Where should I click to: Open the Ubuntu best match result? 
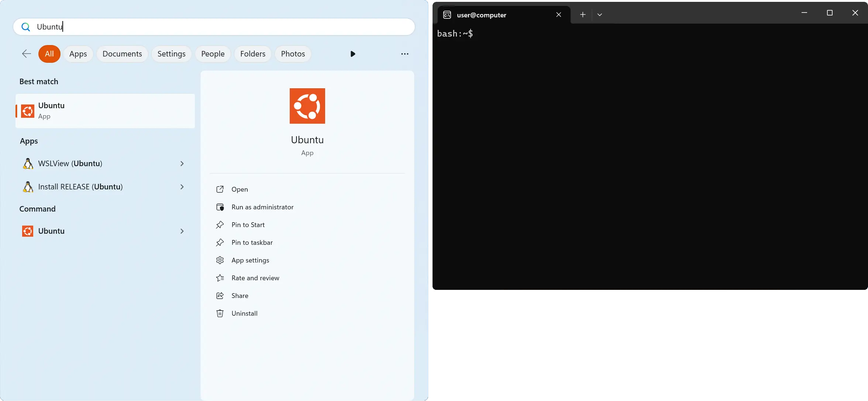pyautogui.click(x=105, y=111)
